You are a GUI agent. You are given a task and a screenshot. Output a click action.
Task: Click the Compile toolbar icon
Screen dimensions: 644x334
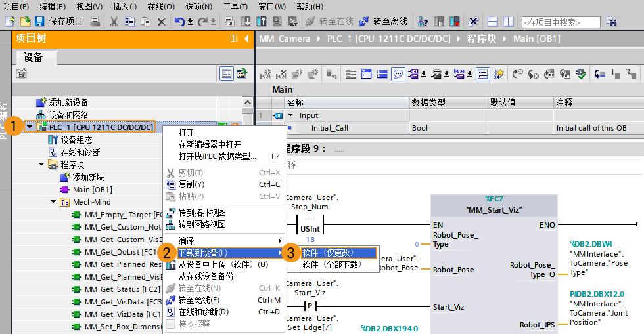[229, 22]
